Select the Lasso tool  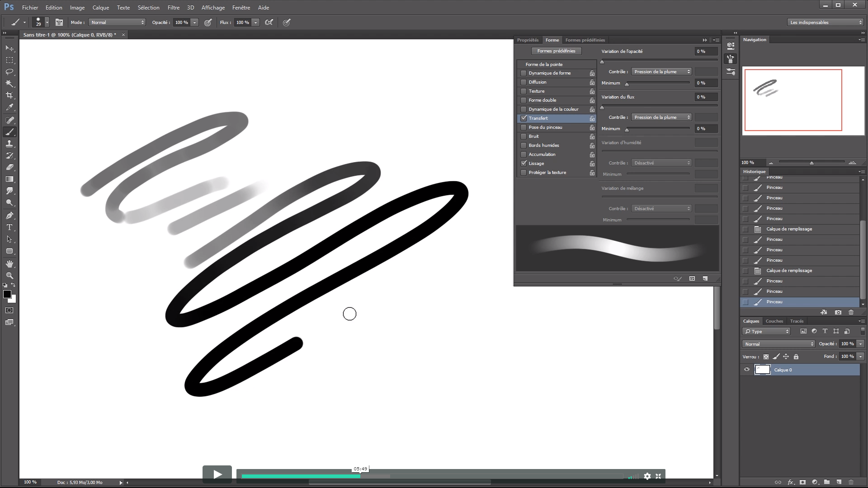(9, 72)
